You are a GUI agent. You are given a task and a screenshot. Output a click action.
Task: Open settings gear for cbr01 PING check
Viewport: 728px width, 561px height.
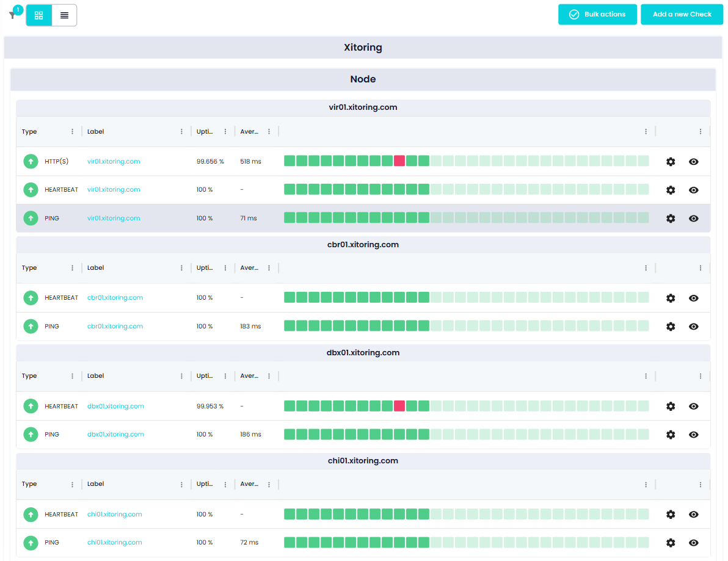[x=671, y=326]
